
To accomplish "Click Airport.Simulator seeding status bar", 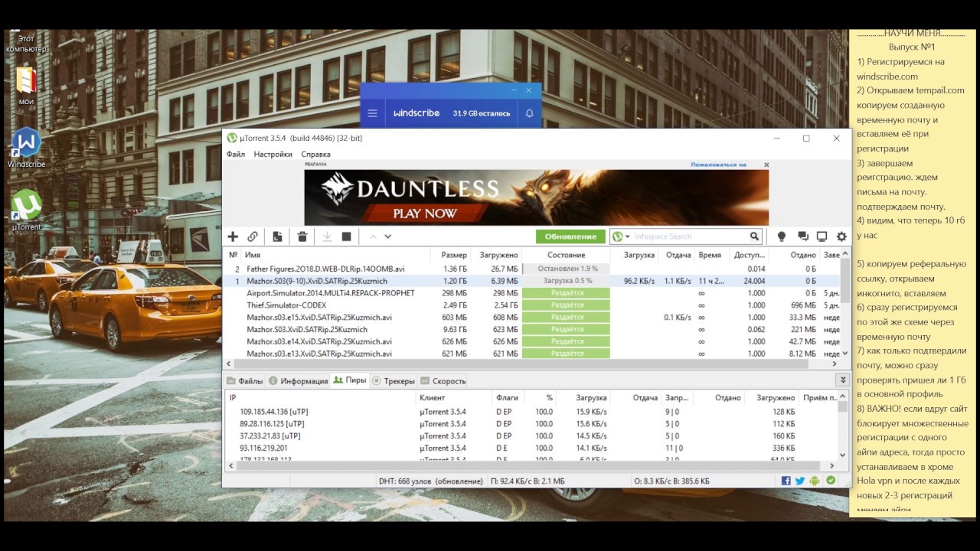I will [x=566, y=293].
